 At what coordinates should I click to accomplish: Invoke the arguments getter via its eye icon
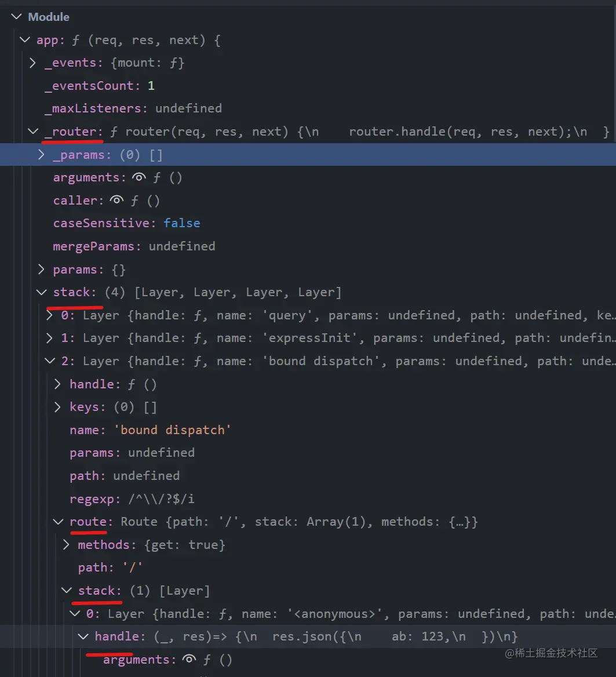(x=139, y=177)
